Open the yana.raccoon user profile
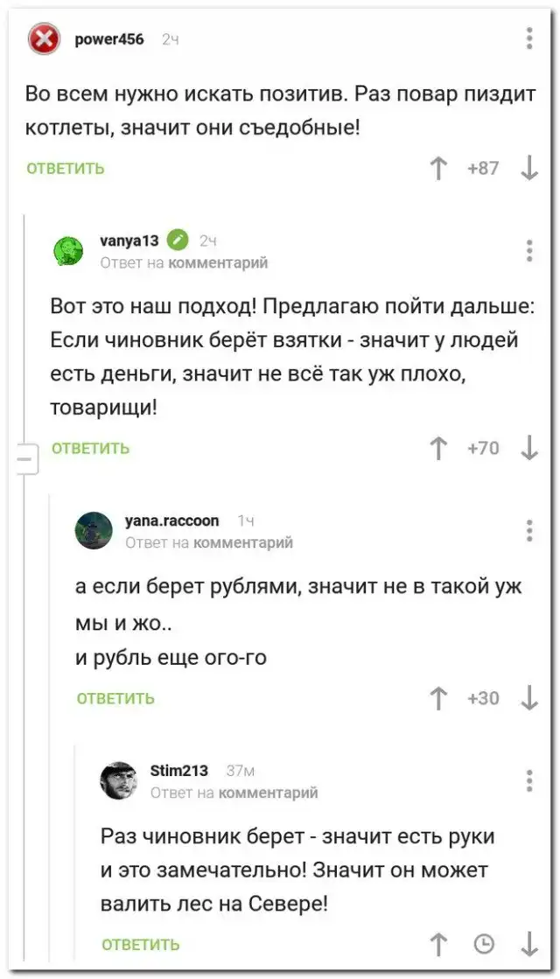The width and height of the screenshot is (560, 979). (171, 520)
